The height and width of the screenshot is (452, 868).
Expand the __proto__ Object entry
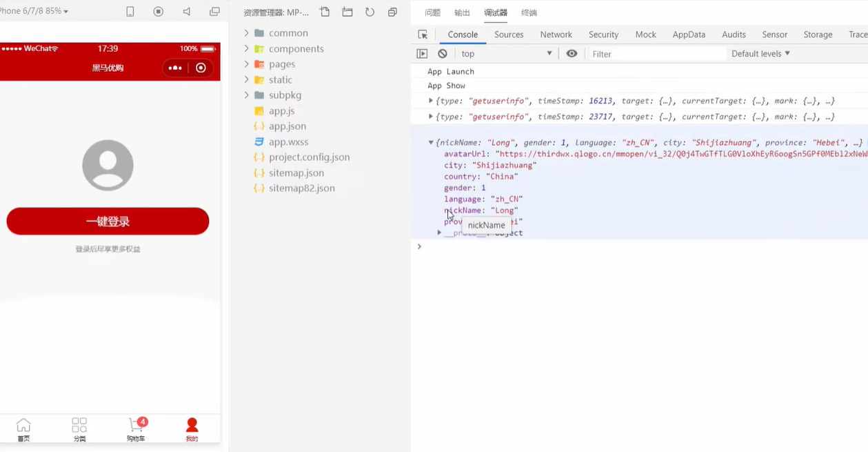click(x=439, y=233)
